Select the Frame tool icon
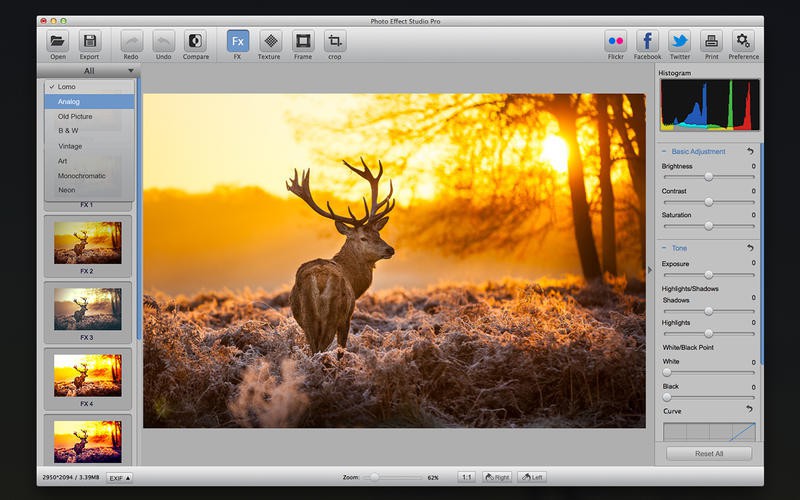Viewport: 800px width, 500px height. (x=303, y=41)
